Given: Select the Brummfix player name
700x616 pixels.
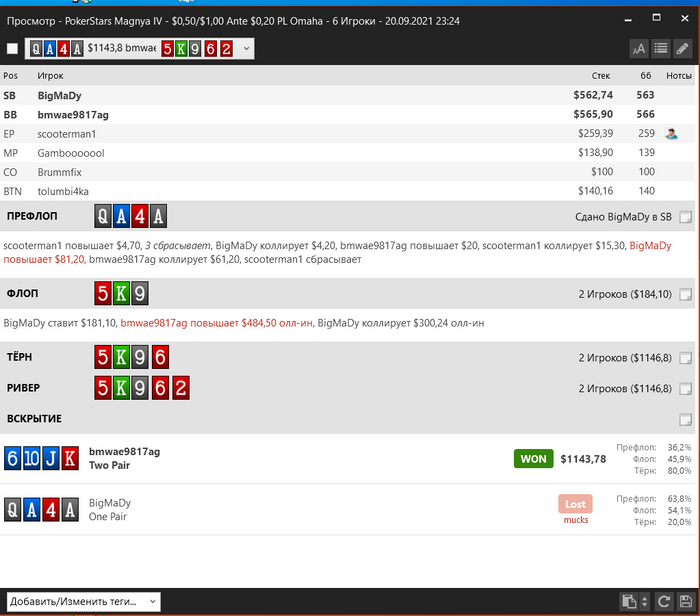Looking at the screenshot, I should (59, 172).
